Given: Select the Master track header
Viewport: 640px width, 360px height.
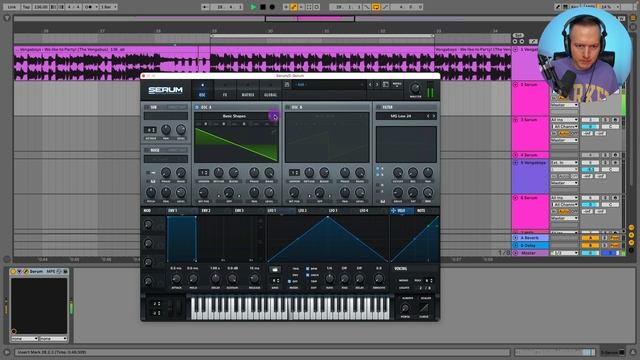Looking at the screenshot, I should [530, 253].
